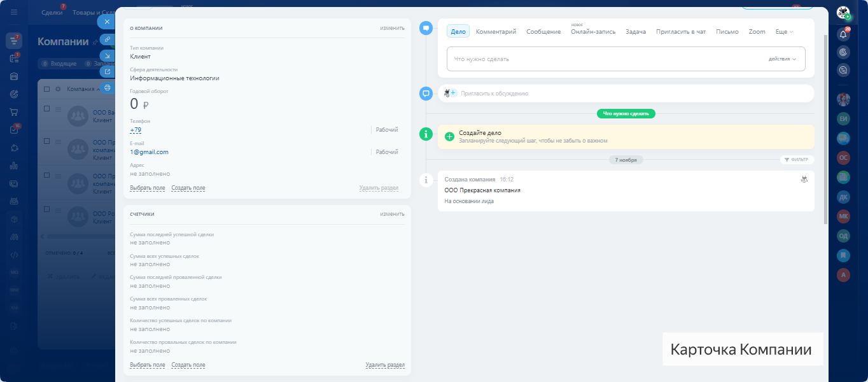
Task: Click the green info icon in timeline
Action: (x=426, y=134)
